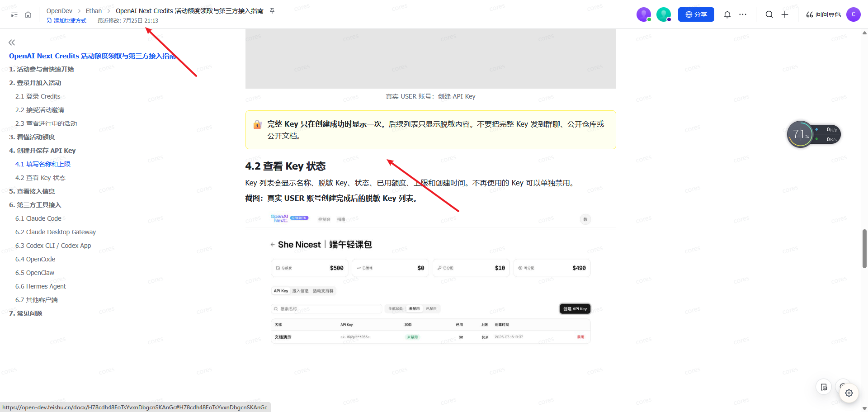The width and height of the screenshot is (868, 412).
Task: Open the comments panel icon bottom right
Action: tap(824, 387)
